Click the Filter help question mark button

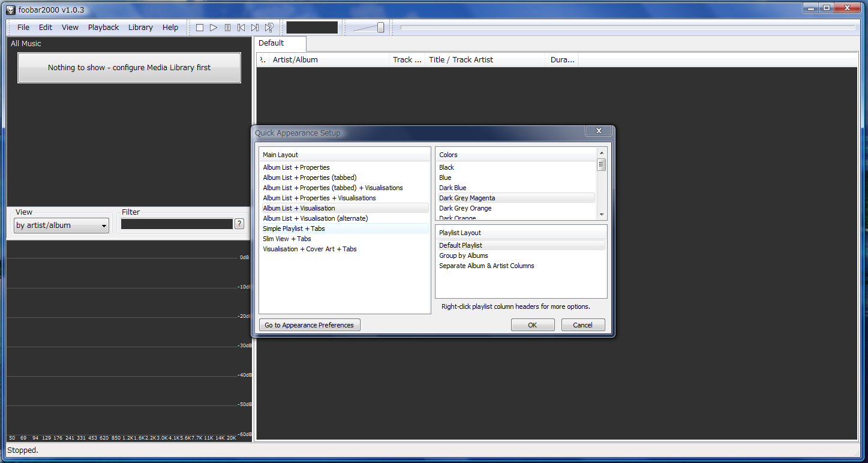[x=239, y=224]
